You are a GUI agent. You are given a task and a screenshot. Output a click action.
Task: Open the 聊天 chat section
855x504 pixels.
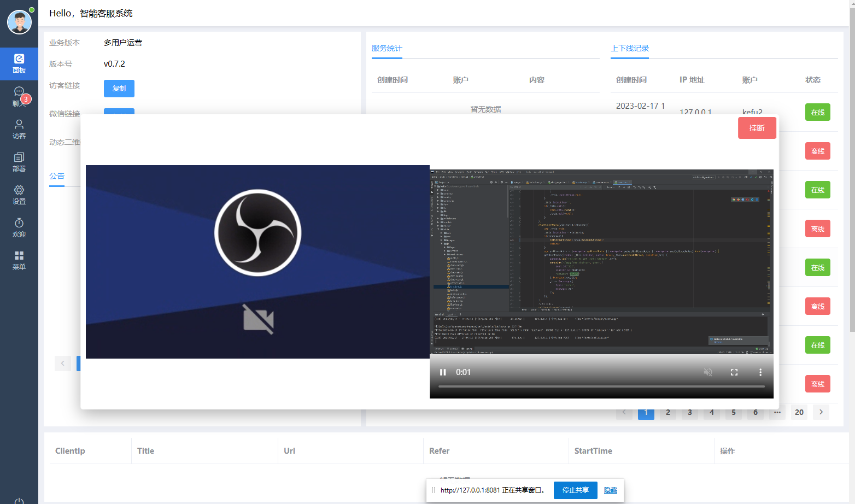pyautogui.click(x=19, y=97)
